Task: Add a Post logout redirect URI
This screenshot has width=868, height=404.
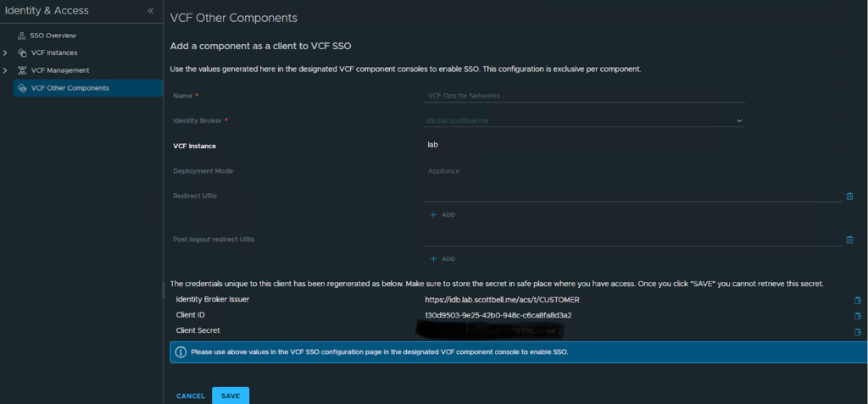Action: pos(442,259)
